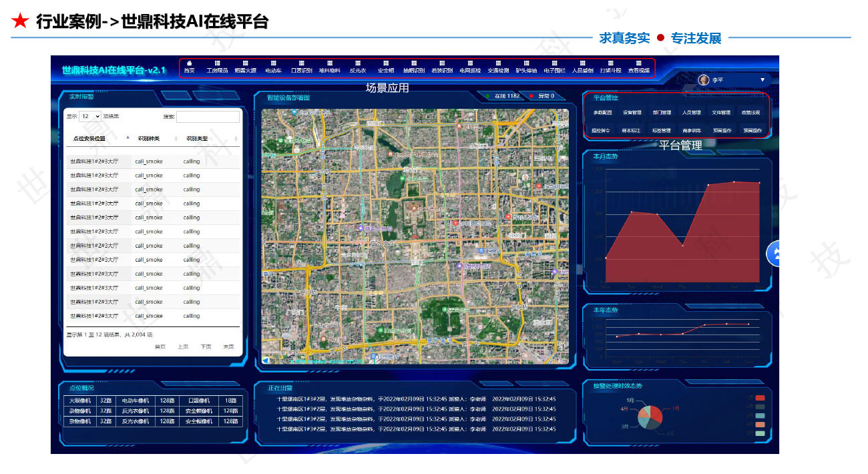Select the 安全帽 helmet recognition icon

point(386,63)
